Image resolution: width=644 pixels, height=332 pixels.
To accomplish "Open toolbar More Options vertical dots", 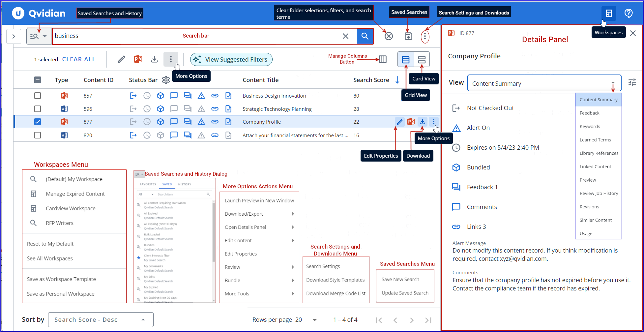I will pyautogui.click(x=171, y=59).
